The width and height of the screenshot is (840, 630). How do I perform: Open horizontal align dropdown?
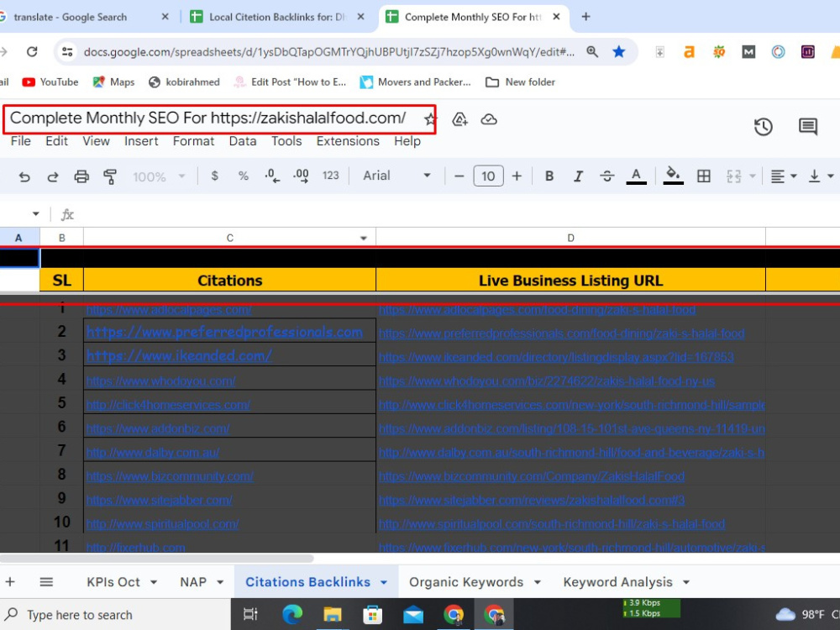[783, 176]
